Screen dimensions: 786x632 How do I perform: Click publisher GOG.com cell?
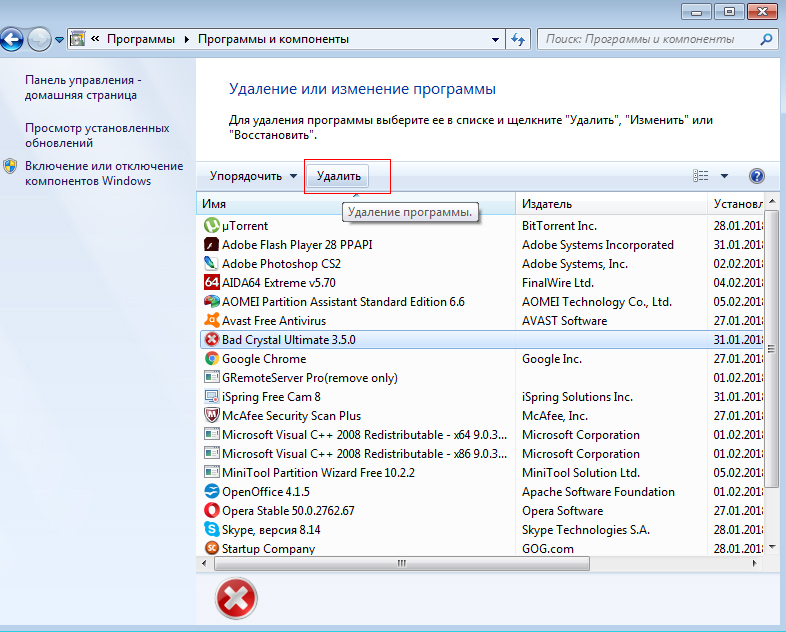(547, 549)
